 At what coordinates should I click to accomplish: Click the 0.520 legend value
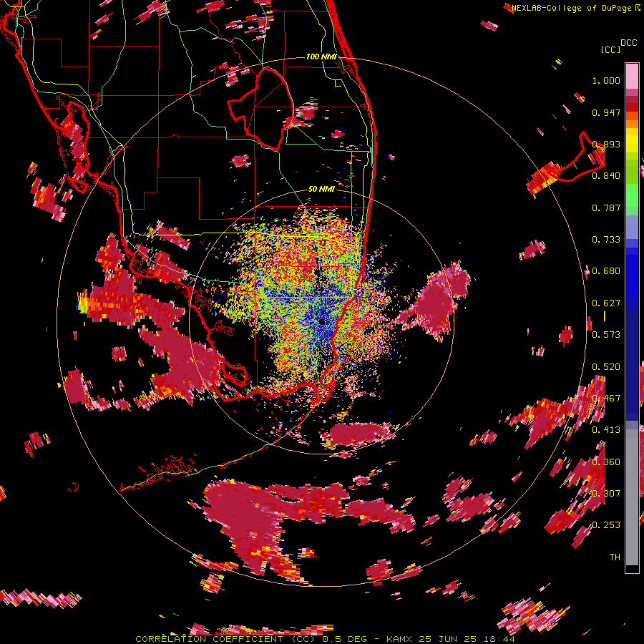tap(606, 367)
